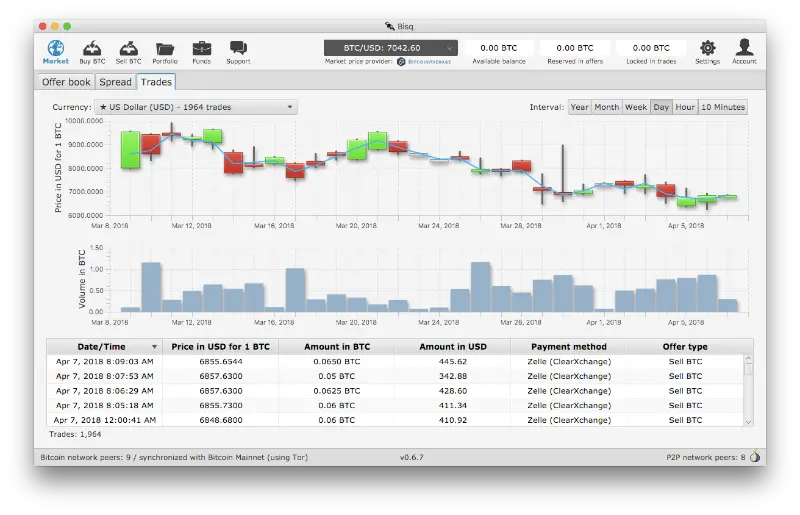The height and width of the screenshot is (515, 800).
Task: Sort by Amount in BTC column
Action: click(337, 347)
